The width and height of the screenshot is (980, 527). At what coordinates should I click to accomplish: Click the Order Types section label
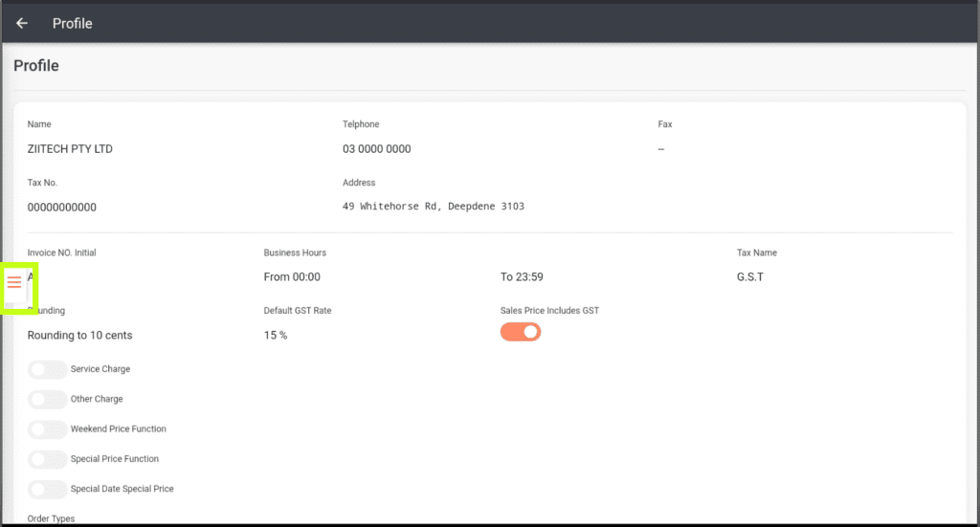tap(51, 518)
